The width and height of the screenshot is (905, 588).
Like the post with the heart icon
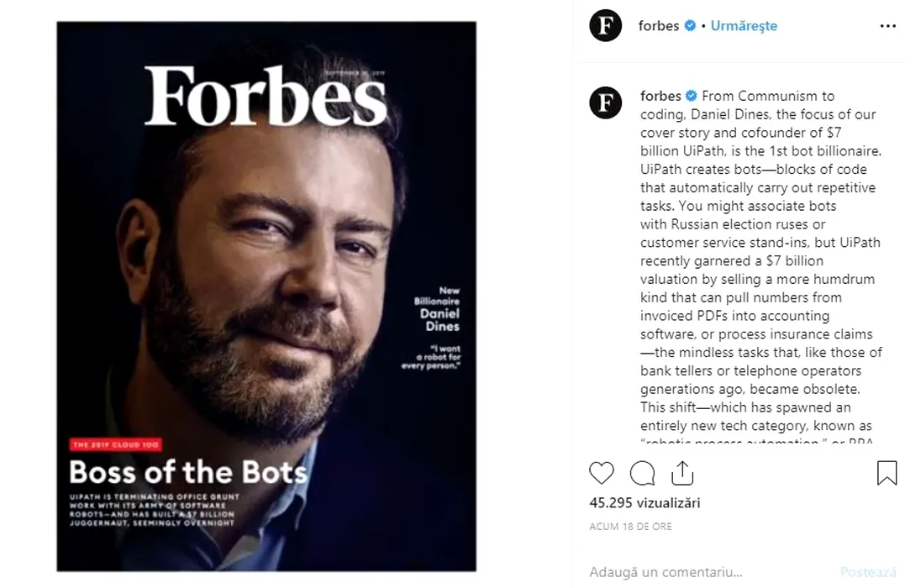click(602, 473)
